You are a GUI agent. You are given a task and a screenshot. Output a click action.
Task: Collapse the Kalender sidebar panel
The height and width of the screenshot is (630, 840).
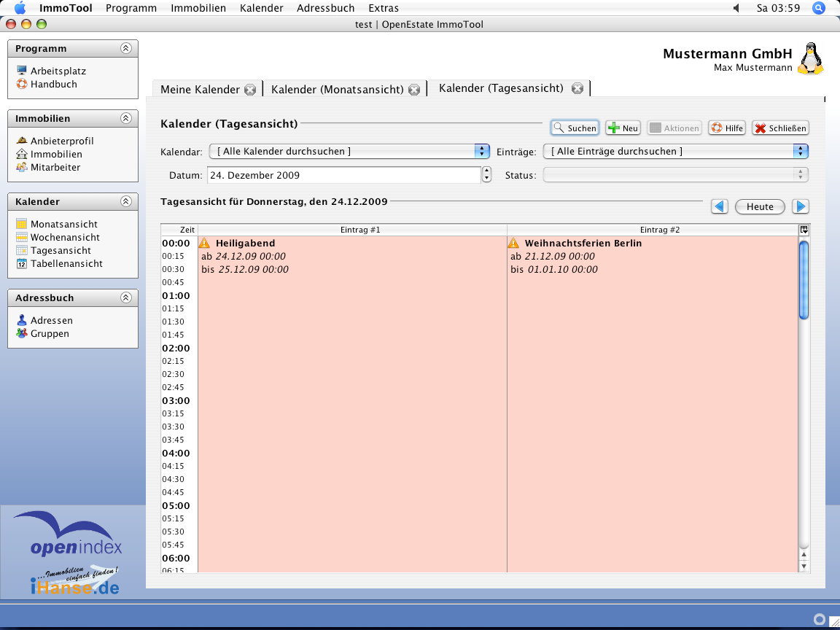pyautogui.click(x=125, y=201)
